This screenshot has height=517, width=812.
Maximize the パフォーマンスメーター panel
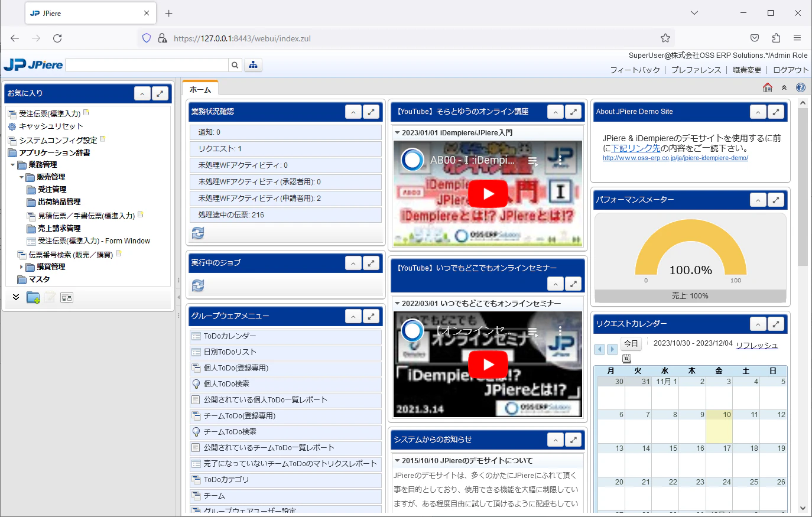click(x=776, y=200)
